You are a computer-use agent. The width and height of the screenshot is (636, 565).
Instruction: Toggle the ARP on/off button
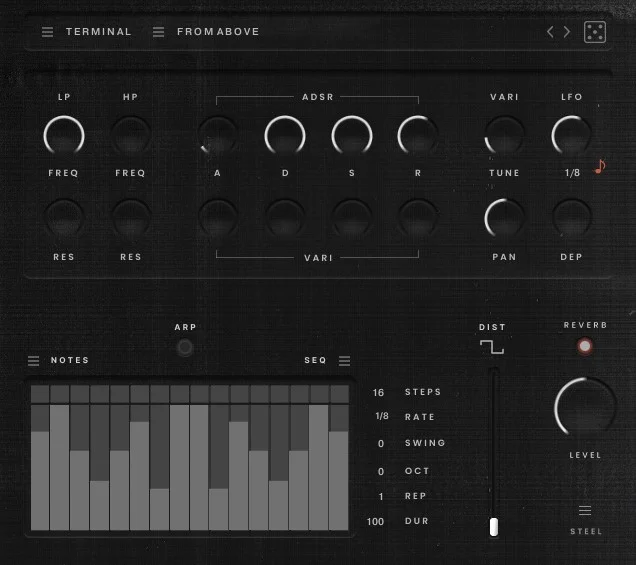point(185,347)
